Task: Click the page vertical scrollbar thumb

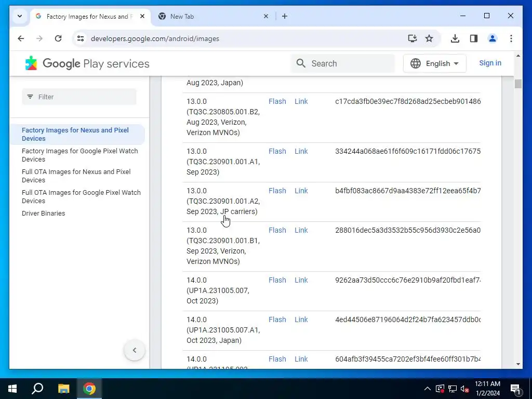Action: 518,84
